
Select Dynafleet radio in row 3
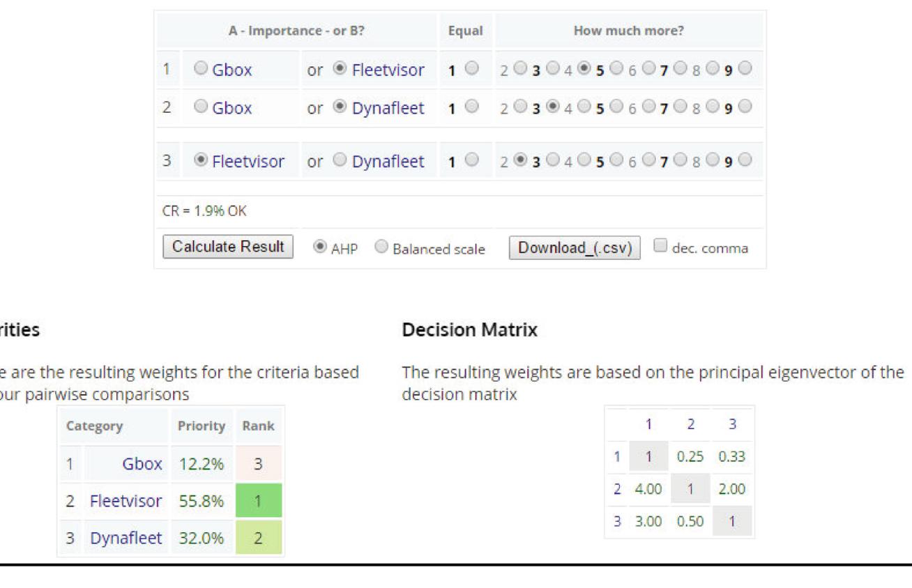point(340,160)
